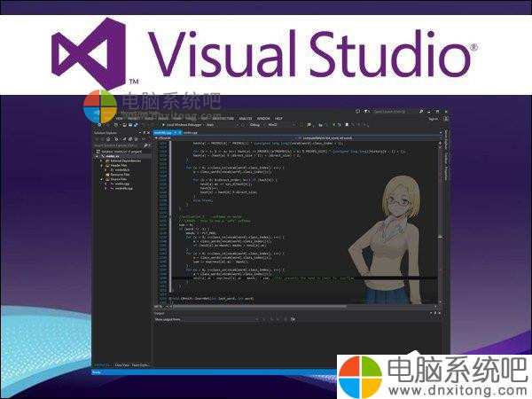532x399 pixels.
Task: Open the Debug configuration dropdown
Action: pyautogui.click(x=259, y=125)
